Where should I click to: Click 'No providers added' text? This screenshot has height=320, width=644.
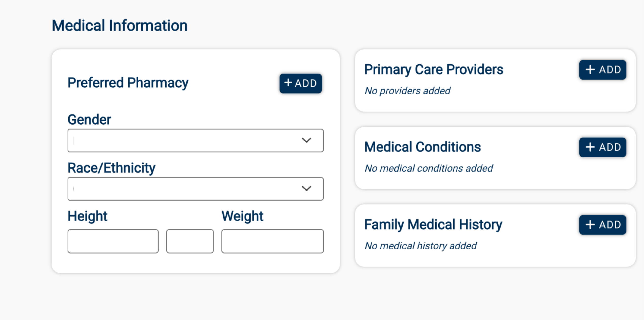point(407,91)
